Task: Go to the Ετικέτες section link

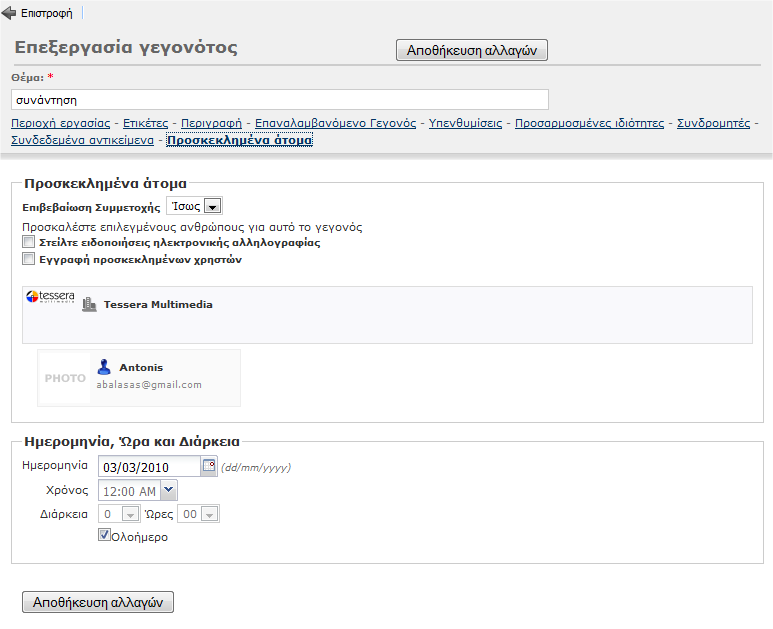Action: [145, 123]
